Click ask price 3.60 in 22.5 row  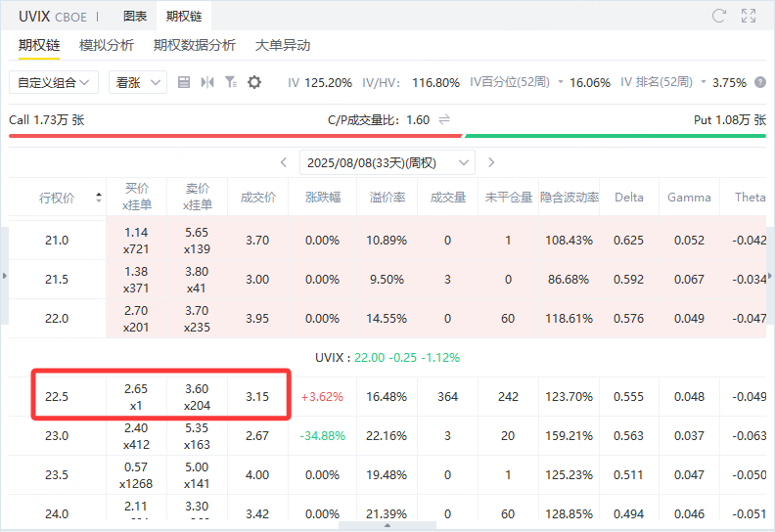pos(197,389)
